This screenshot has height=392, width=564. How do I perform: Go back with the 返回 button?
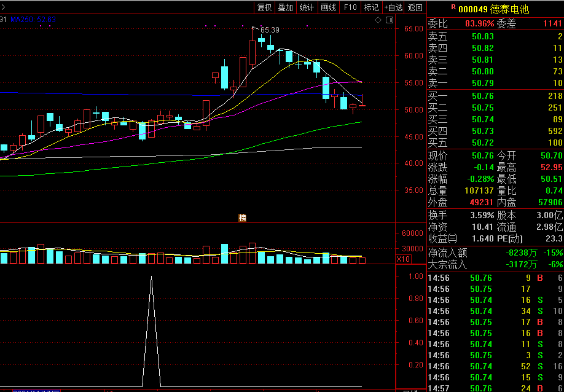[x=415, y=7]
